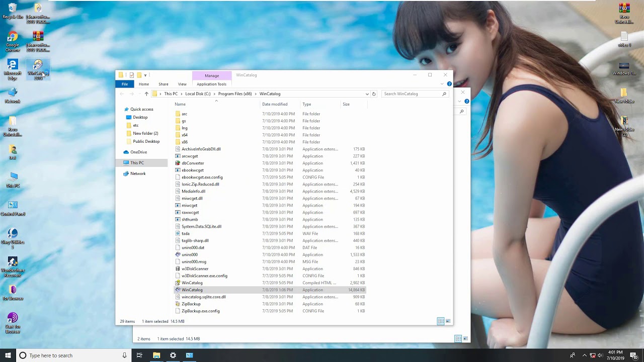This screenshot has width=644, height=362.
Task: Select the Microsoft Edge desktop icon
Action: (x=13, y=69)
